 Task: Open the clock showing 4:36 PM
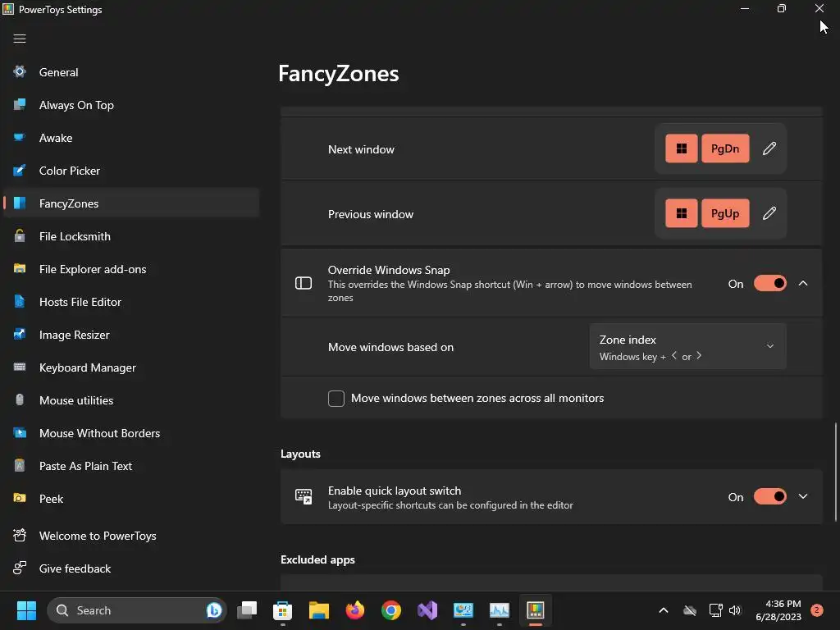coord(778,610)
